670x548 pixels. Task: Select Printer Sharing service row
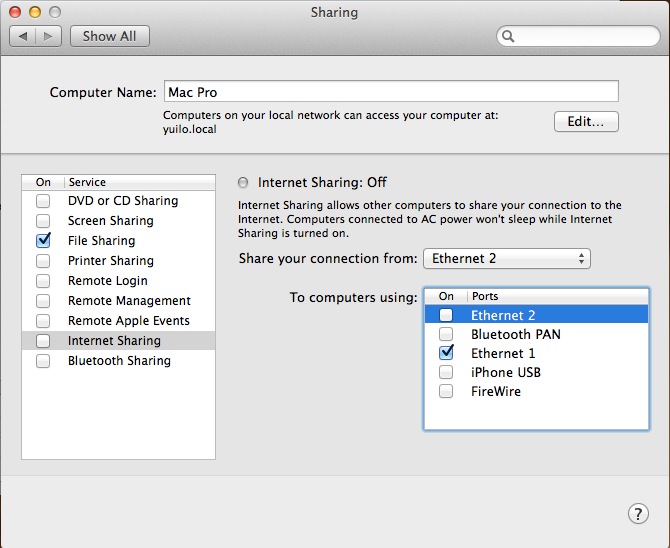[x=118, y=261]
